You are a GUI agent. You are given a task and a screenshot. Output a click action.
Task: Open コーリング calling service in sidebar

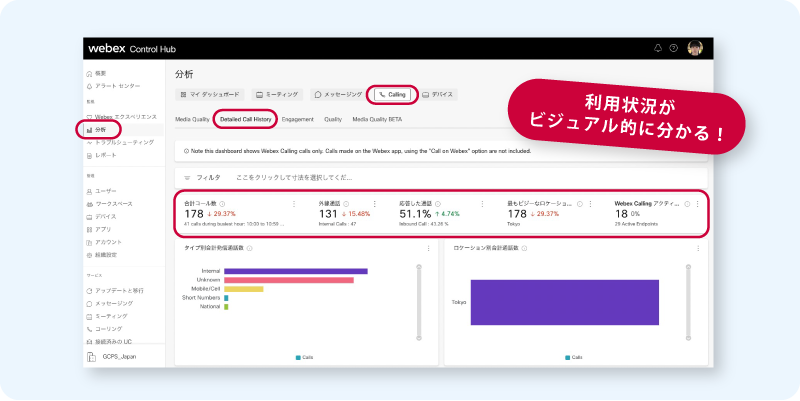click(104, 329)
